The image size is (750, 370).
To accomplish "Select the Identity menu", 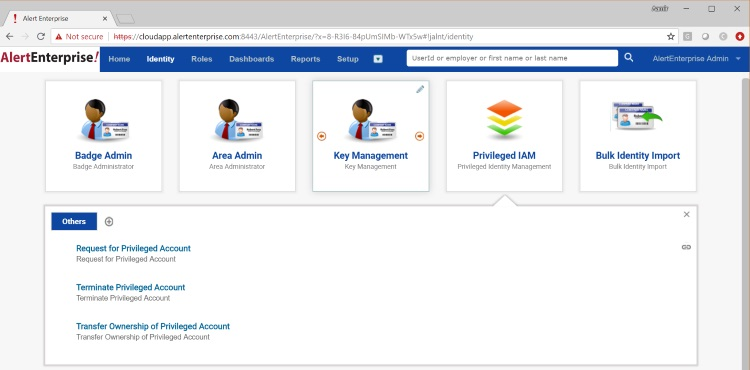I will point(160,59).
